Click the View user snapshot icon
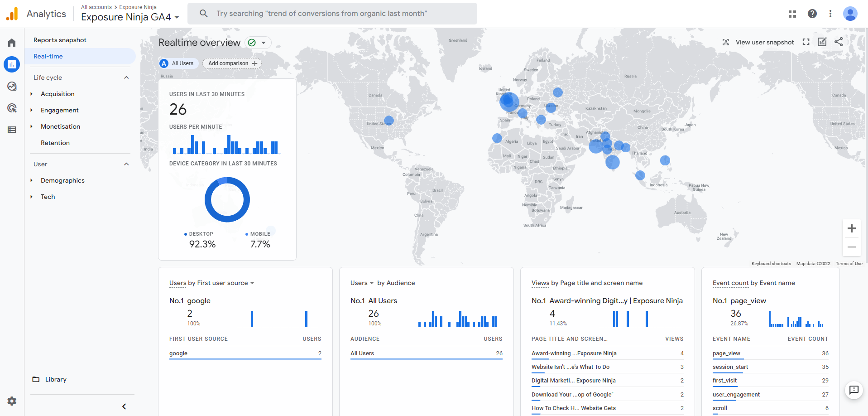868x416 pixels. click(726, 42)
